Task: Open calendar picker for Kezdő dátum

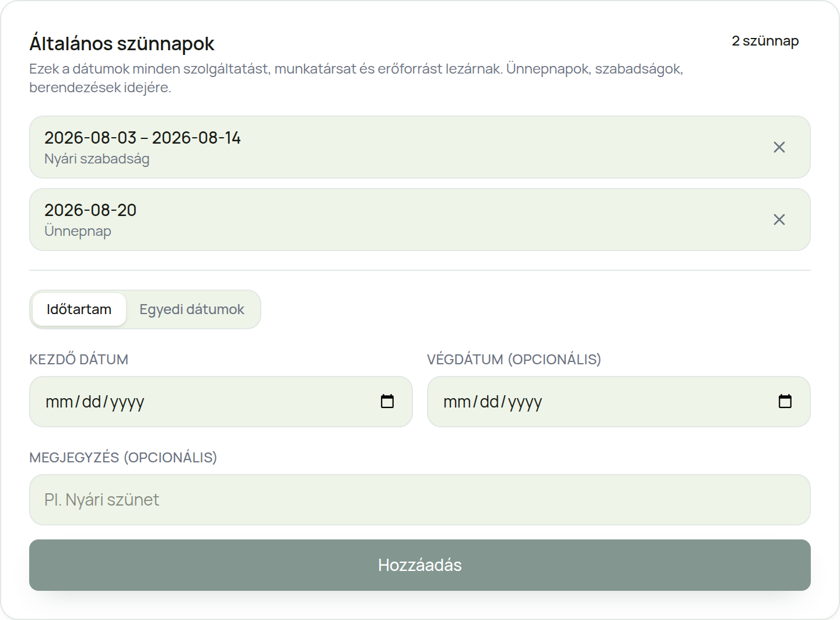Action: pos(387,402)
